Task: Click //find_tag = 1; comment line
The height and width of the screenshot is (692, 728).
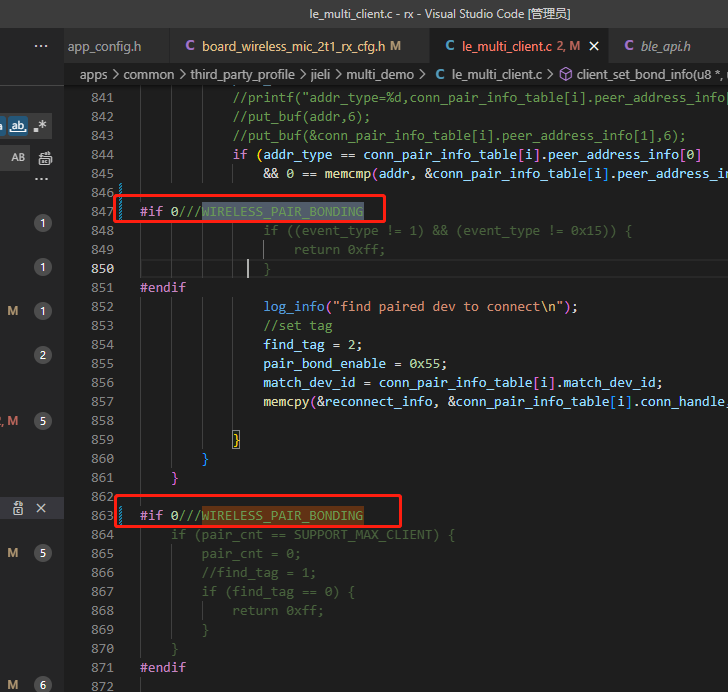Action: tap(259, 573)
